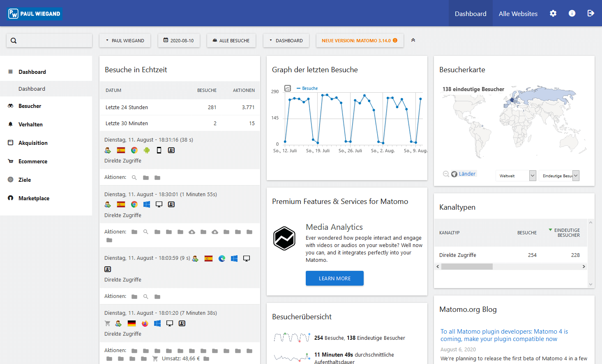Click Matomo Media Analytics logo
This screenshot has height=364, width=602.
click(x=284, y=238)
